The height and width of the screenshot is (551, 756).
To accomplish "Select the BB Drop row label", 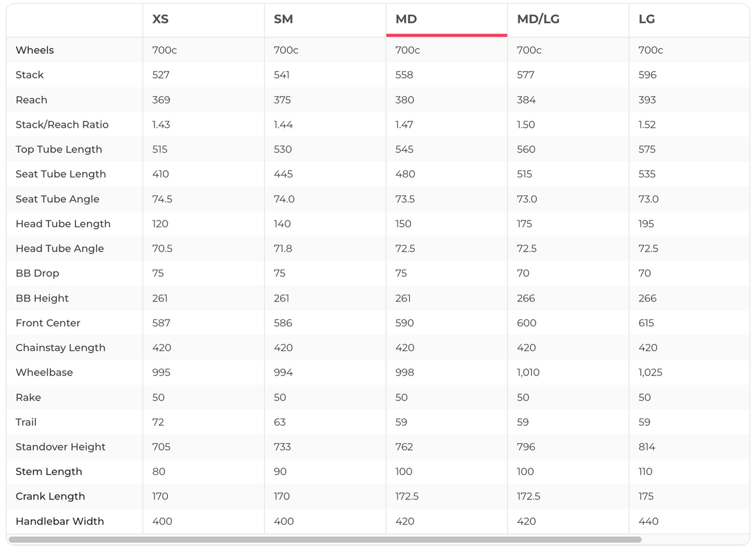I will pos(37,273).
